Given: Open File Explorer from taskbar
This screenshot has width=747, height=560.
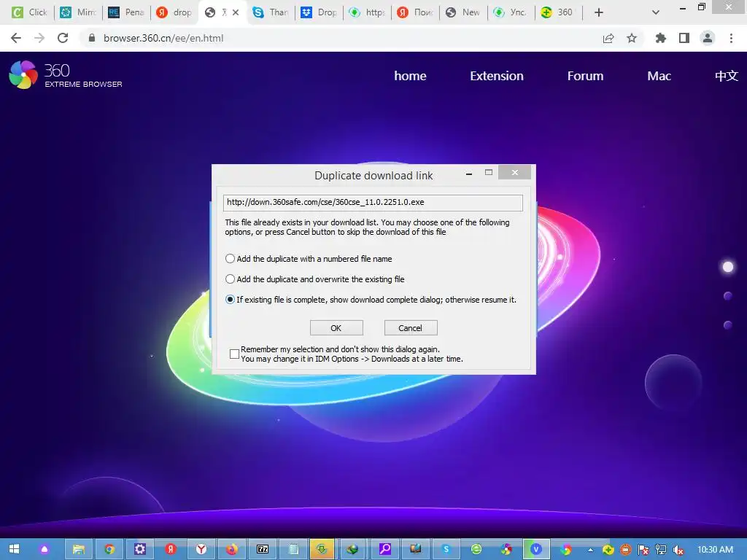Looking at the screenshot, I should pos(79,549).
